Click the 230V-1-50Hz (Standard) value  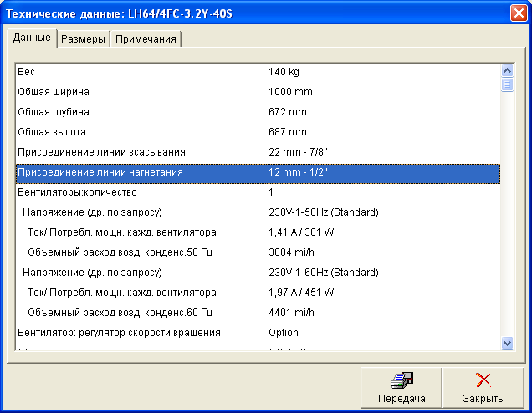[324, 212]
